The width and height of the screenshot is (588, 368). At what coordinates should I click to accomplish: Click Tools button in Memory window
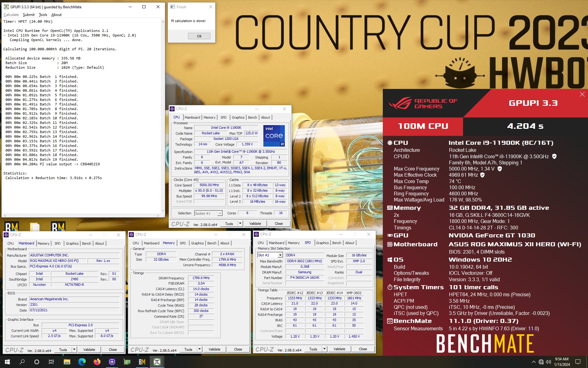point(188,349)
